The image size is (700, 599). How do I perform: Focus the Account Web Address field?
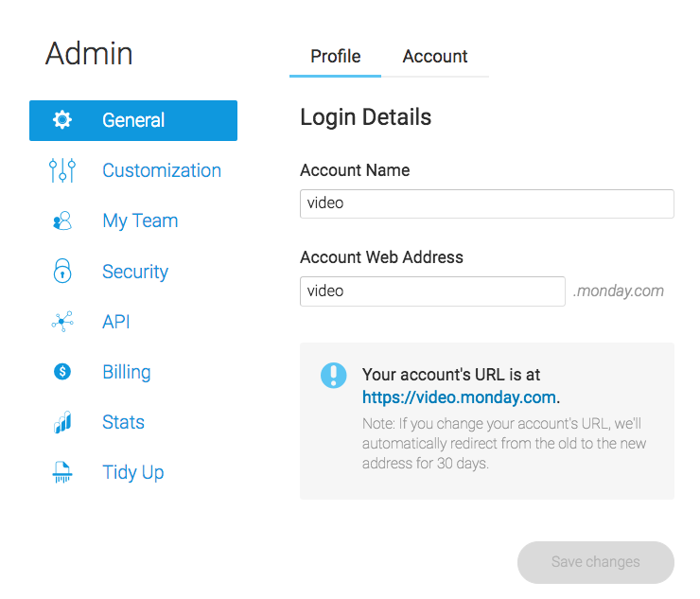coord(432,291)
